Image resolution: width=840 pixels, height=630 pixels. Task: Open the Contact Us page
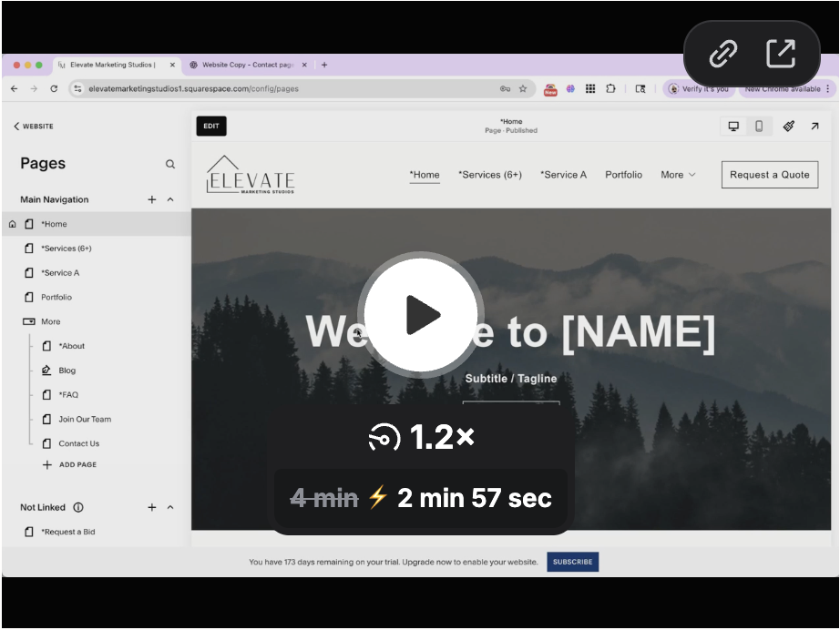[x=78, y=443]
